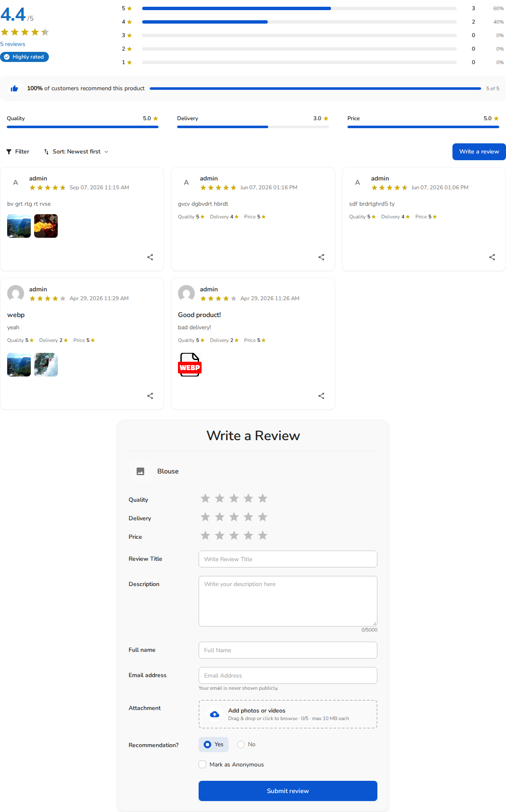Click the Price 5.0 rating bar
This screenshot has height=812, width=506.
point(423,127)
